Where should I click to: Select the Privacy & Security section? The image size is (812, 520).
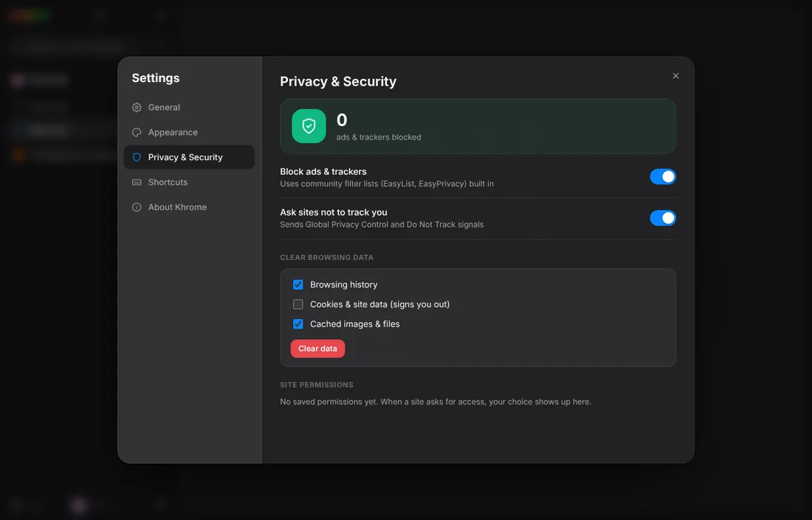(189, 157)
